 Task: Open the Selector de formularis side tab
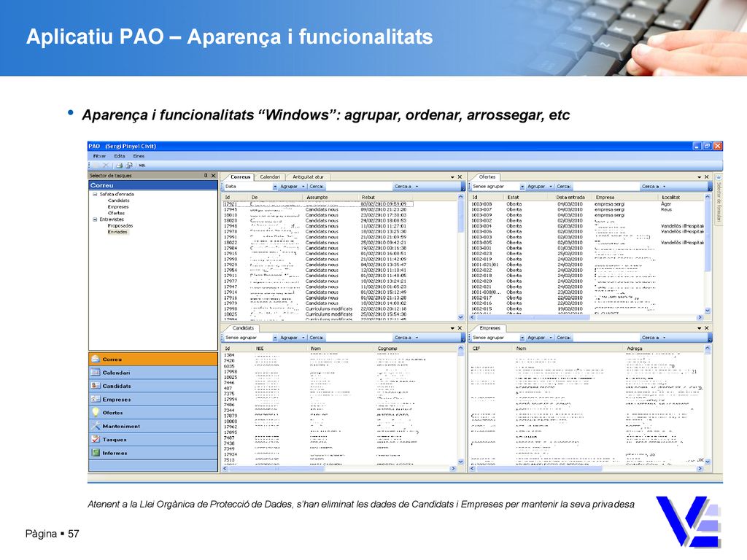pos(719,201)
